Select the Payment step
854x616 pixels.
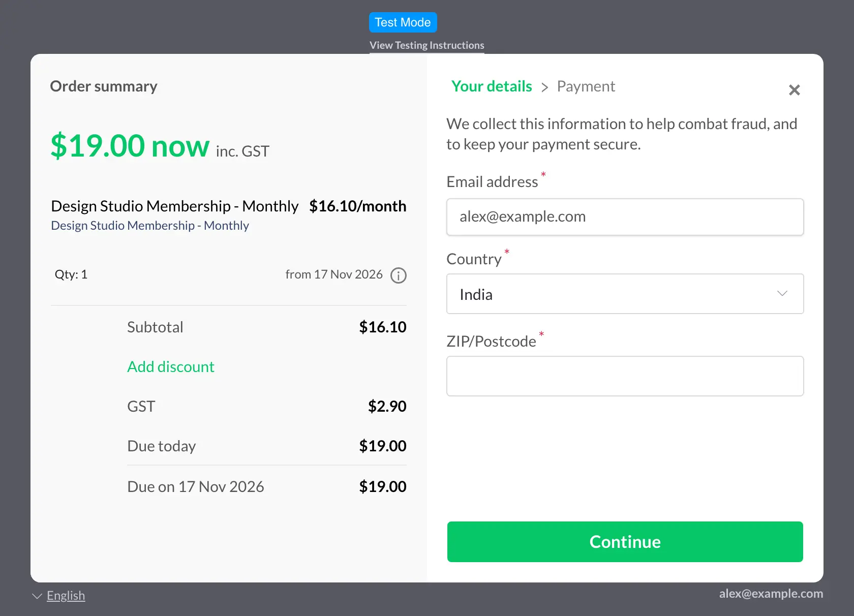pyautogui.click(x=586, y=86)
